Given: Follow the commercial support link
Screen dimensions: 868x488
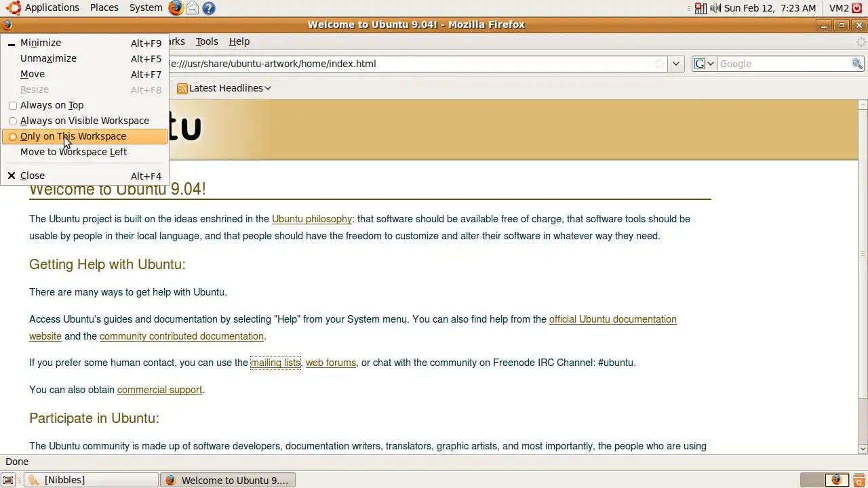Looking at the screenshot, I should click(x=159, y=390).
